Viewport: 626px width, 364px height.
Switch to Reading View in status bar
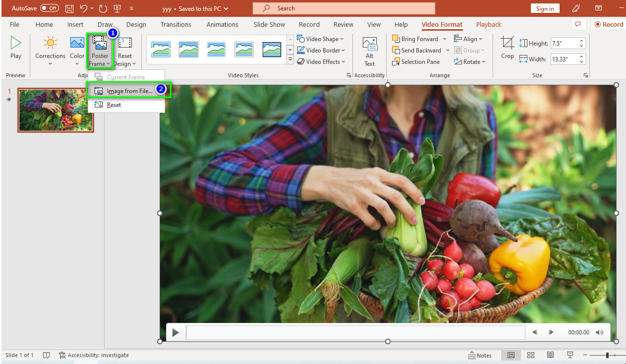550,355
